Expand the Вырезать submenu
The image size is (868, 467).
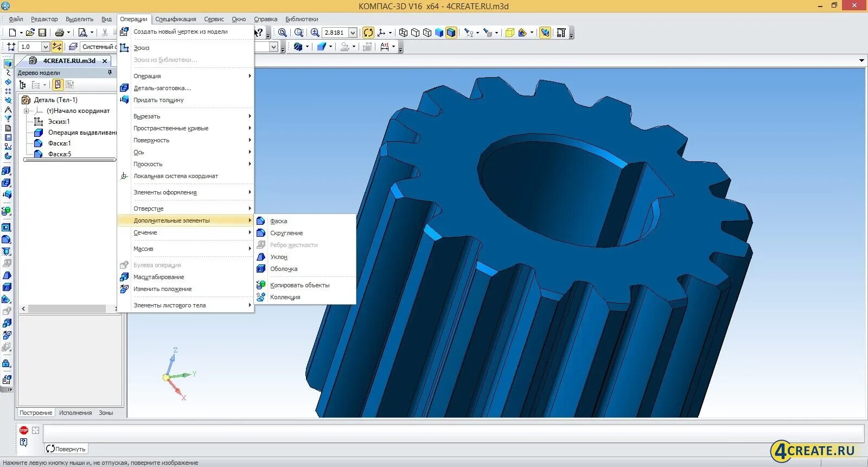(x=186, y=116)
